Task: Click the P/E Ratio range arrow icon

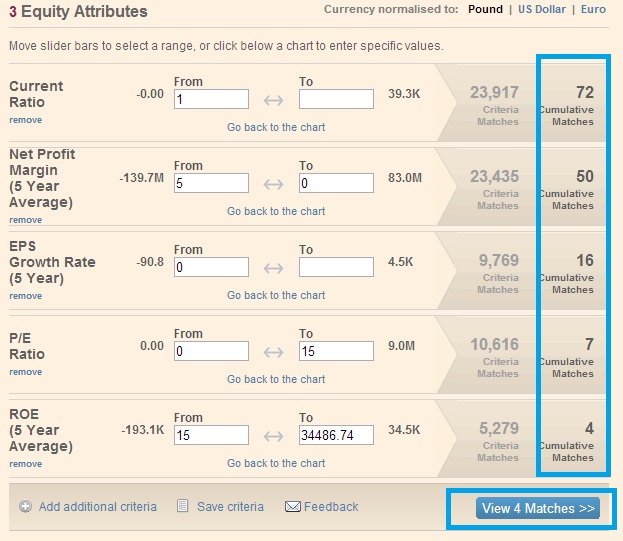Action: pyautogui.click(x=273, y=352)
